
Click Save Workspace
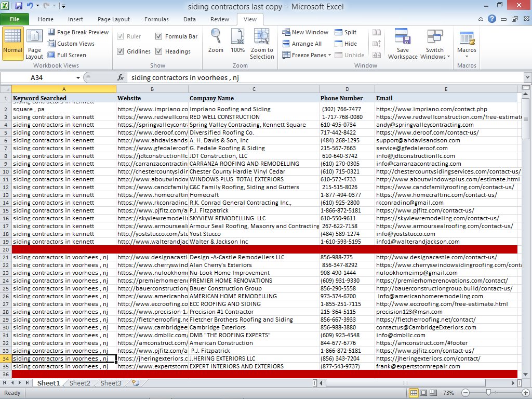(403, 44)
